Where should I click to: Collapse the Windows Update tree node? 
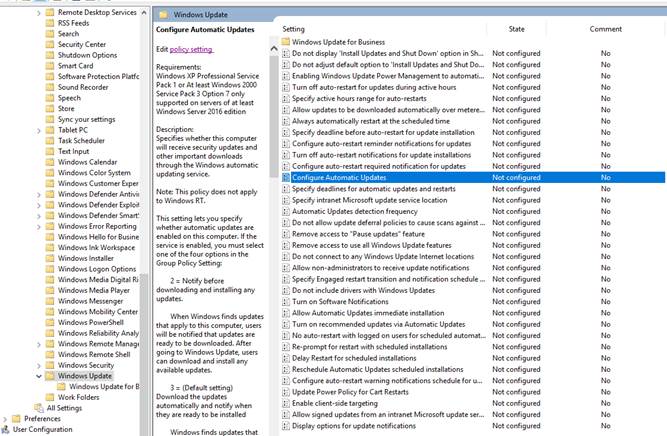(x=39, y=376)
